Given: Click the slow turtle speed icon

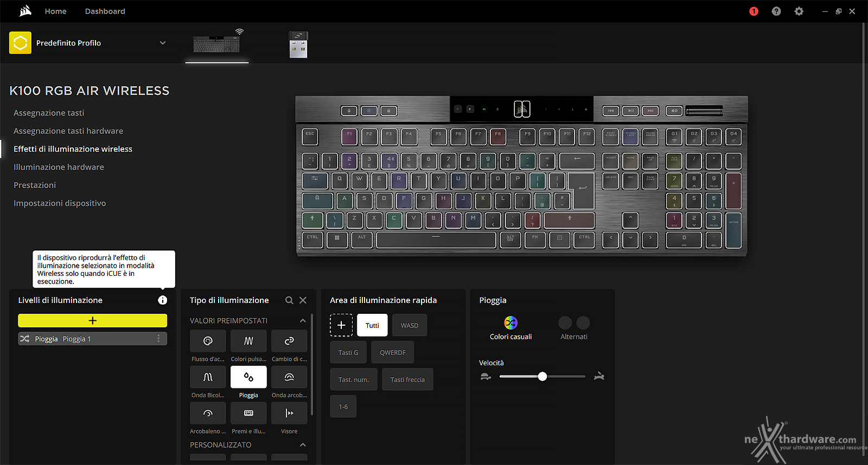Looking at the screenshot, I should click(x=486, y=376).
